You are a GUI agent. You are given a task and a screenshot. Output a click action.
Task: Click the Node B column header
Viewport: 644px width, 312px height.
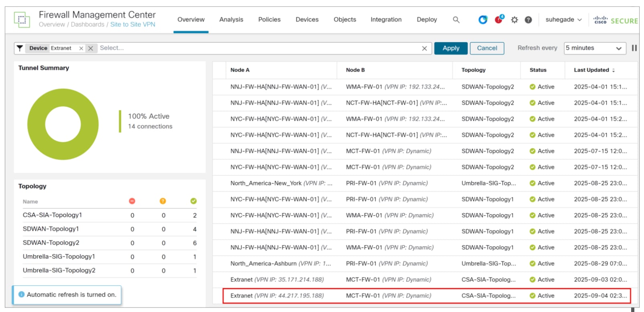point(355,70)
